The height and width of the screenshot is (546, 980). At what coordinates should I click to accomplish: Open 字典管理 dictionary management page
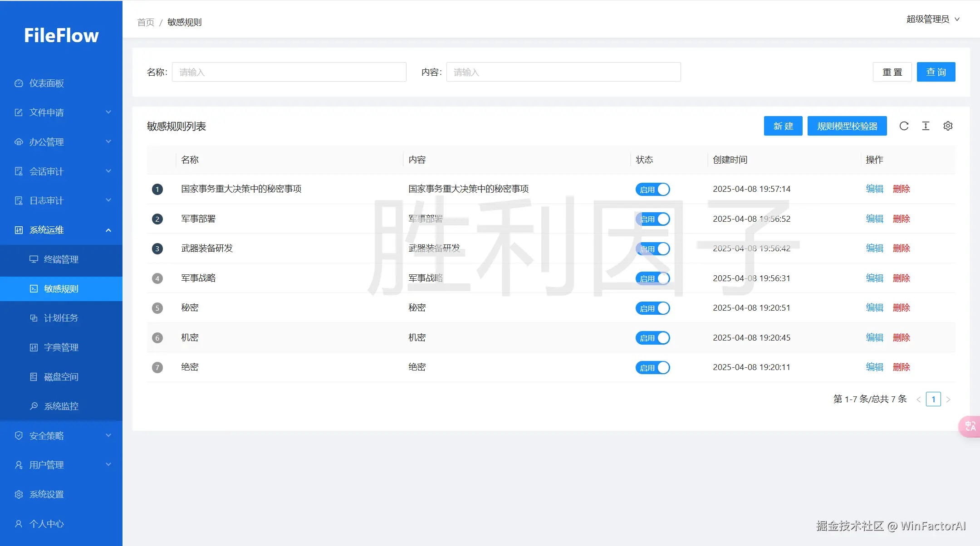[x=61, y=347]
